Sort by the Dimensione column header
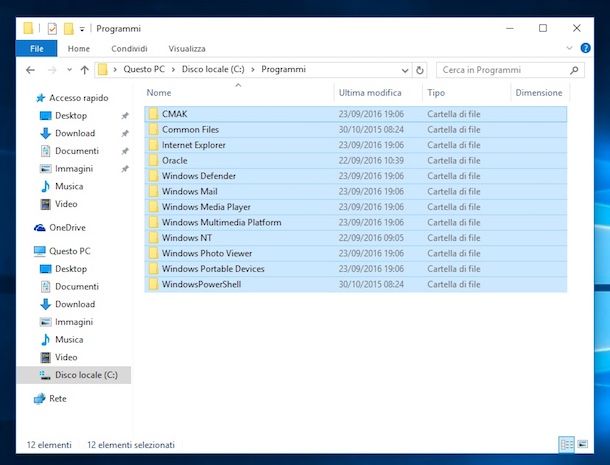This screenshot has width=610, height=465. click(539, 93)
